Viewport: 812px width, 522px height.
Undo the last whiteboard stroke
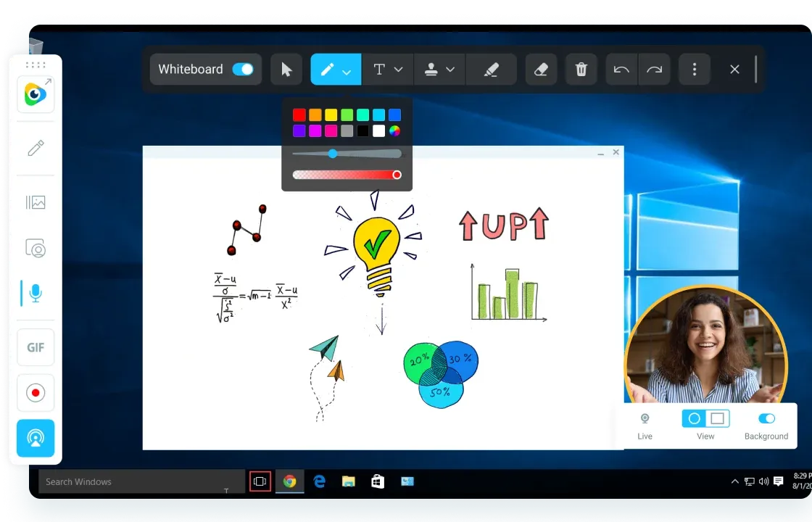pyautogui.click(x=621, y=70)
